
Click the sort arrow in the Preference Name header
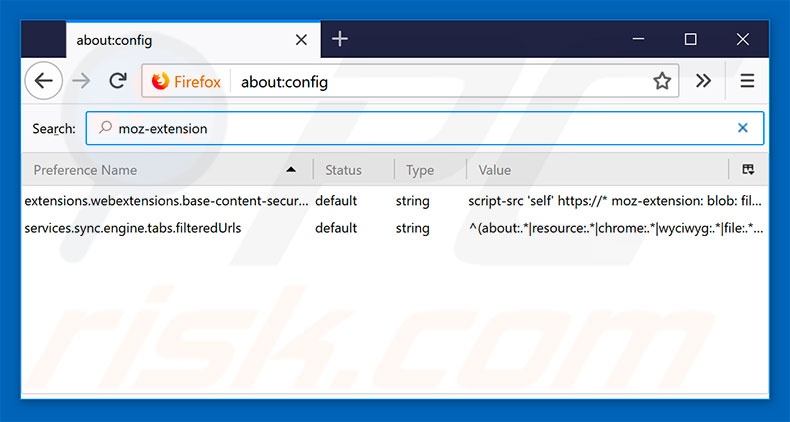[x=291, y=170]
